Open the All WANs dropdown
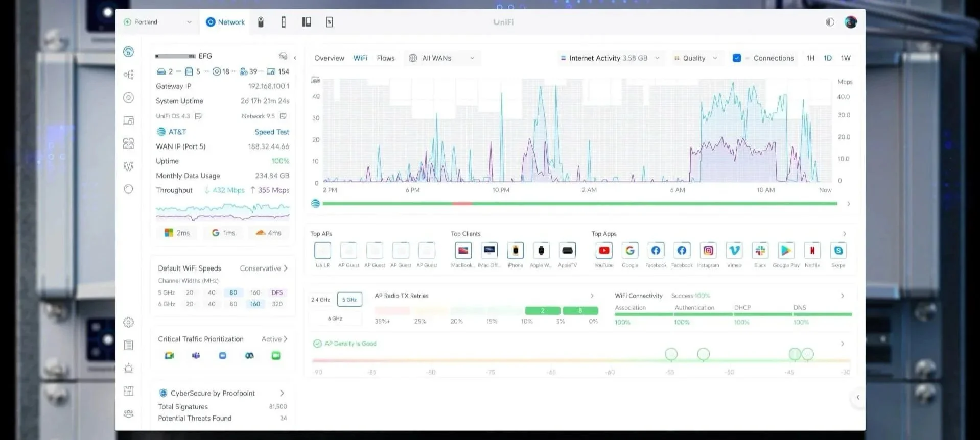The image size is (980, 440). [x=442, y=58]
